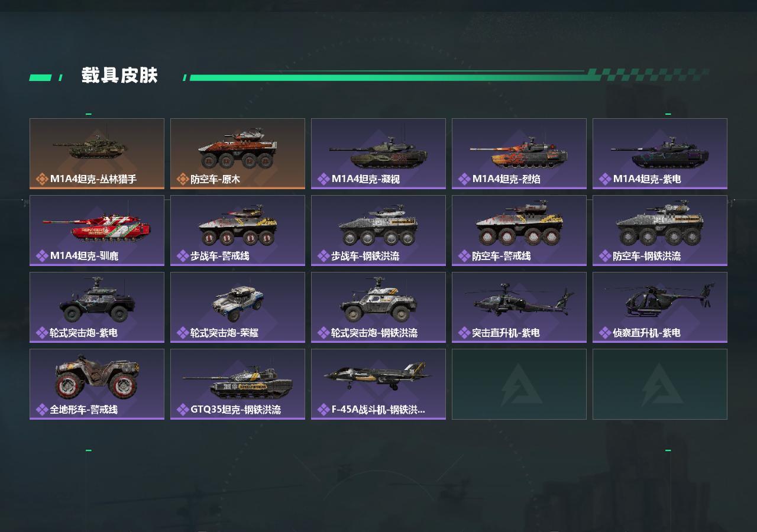
Task: Click the F-45A战斗机-钢铁洪… jet image
Action: tap(378, 375)
